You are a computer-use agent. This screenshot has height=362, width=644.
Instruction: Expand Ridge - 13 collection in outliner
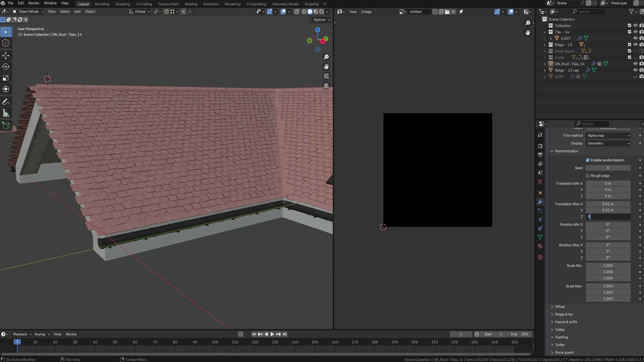(x=545, y=45)
